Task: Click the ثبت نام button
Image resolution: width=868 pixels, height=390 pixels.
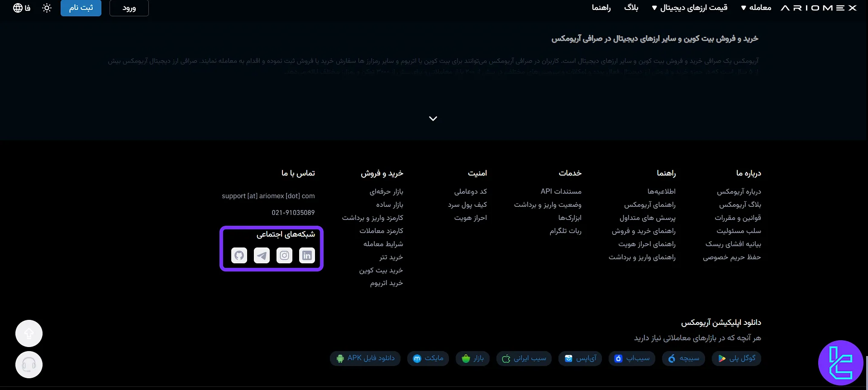Action: (81, 8)
